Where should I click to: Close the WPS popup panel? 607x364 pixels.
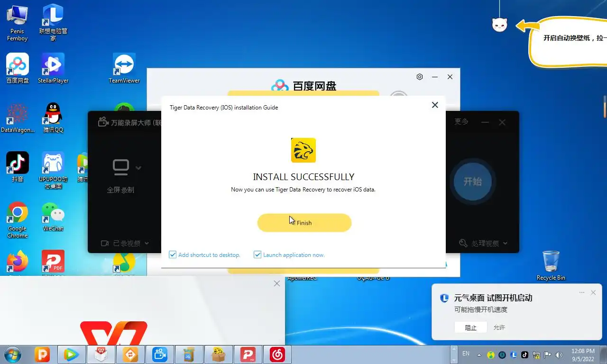[x=277, y=283]
